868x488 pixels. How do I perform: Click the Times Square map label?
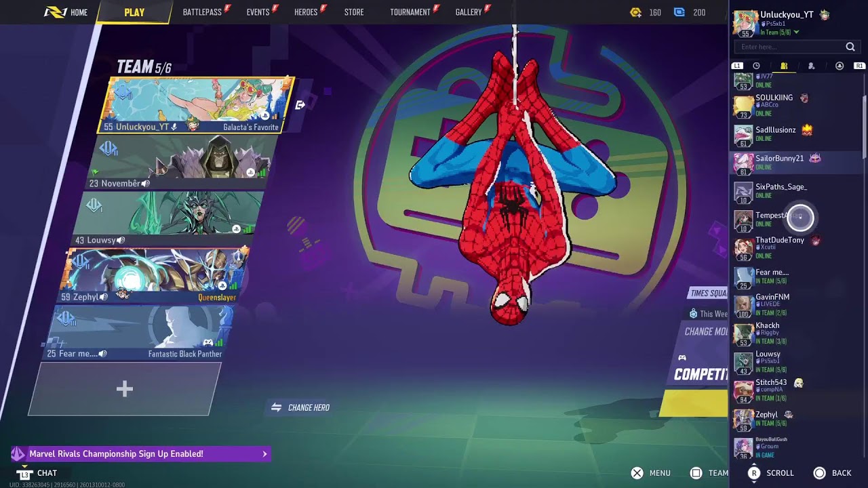click(708, 293)
